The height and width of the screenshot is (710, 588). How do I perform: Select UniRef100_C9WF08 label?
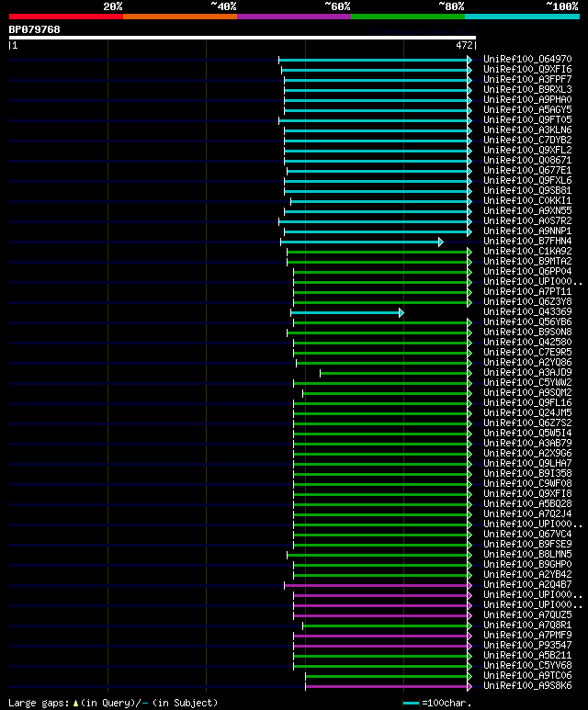(x=527, y=484)
